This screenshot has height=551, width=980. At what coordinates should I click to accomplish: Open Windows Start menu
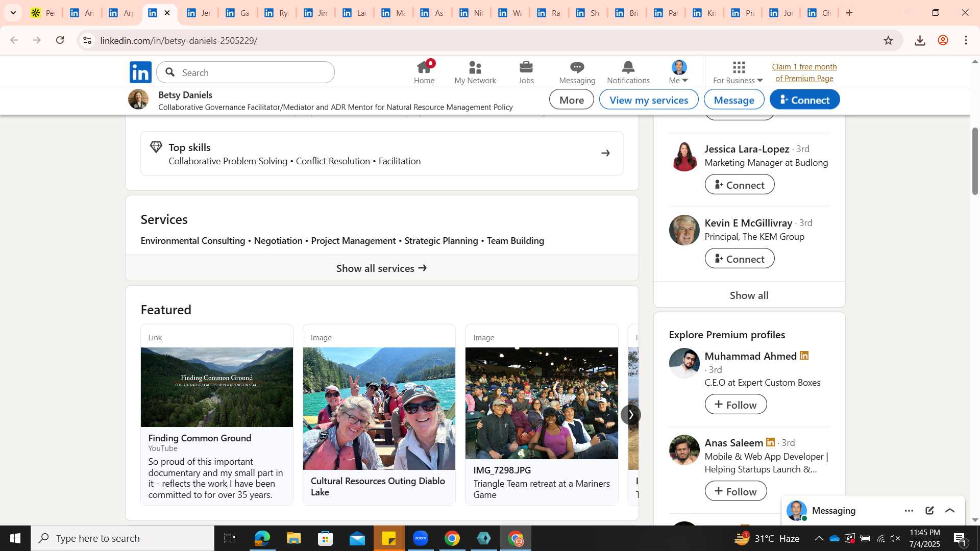tap(15, 538)
